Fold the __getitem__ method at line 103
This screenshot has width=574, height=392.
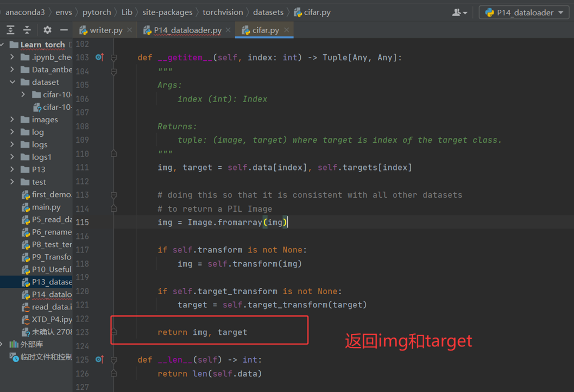pos(114,58)
